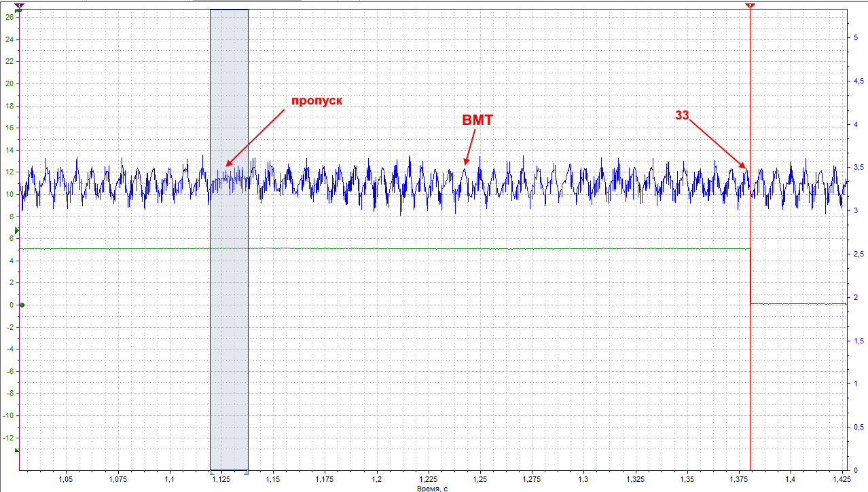Click green triangle marker between left-axis values 6 and 8
This screenshot has width=868, height=492.
coord(18,231)
